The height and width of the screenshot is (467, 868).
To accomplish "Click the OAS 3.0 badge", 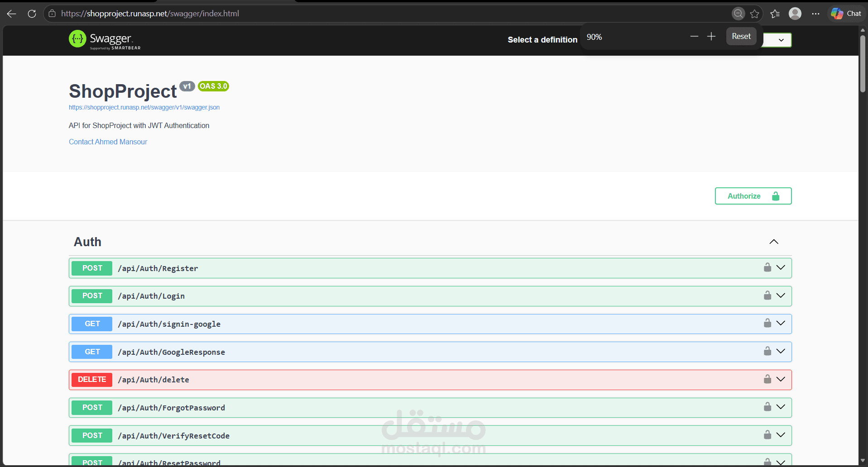I will pyautogui.click(x=214, y=86).
